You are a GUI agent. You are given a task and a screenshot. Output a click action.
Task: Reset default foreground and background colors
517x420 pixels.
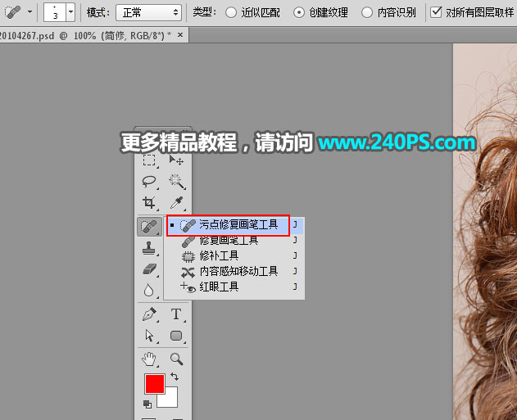(147, 404)
